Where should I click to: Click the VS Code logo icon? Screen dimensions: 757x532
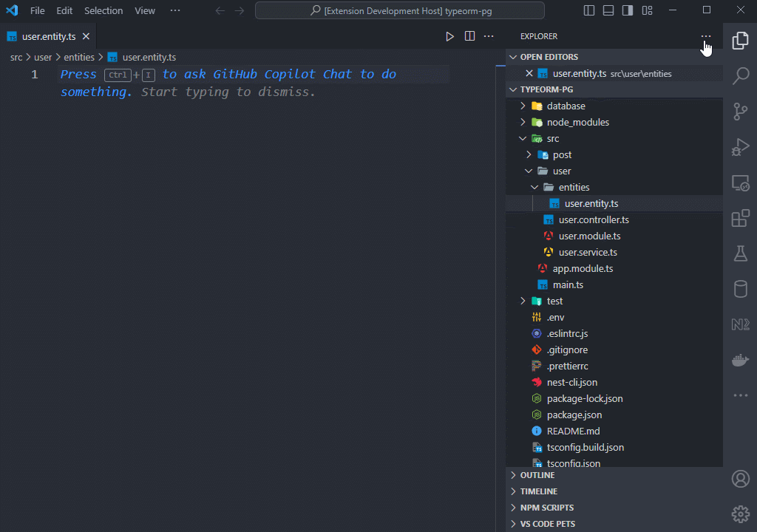pyautogui.click(x=12, y=10)
